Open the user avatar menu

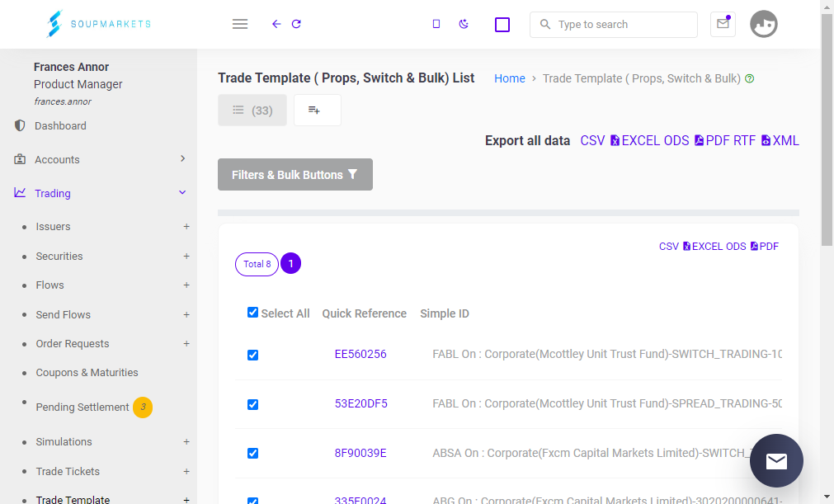pyautogui.click(x=764, y=24)
